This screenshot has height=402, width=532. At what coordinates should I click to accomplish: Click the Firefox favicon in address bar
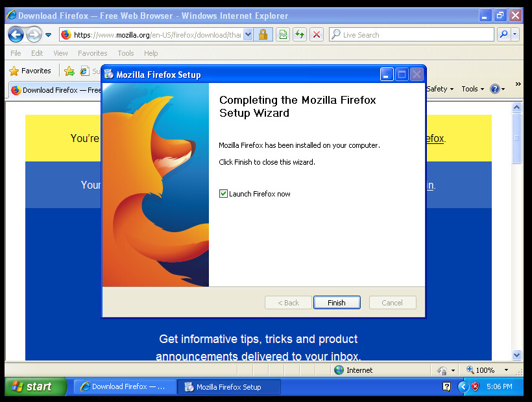tap(66, 34)
